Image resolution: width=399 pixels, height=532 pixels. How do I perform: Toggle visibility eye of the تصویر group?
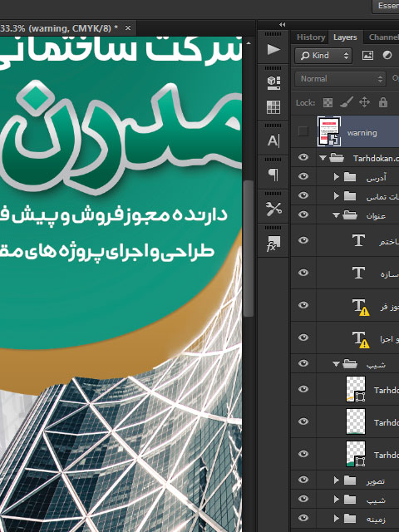(x=303, y=480)
